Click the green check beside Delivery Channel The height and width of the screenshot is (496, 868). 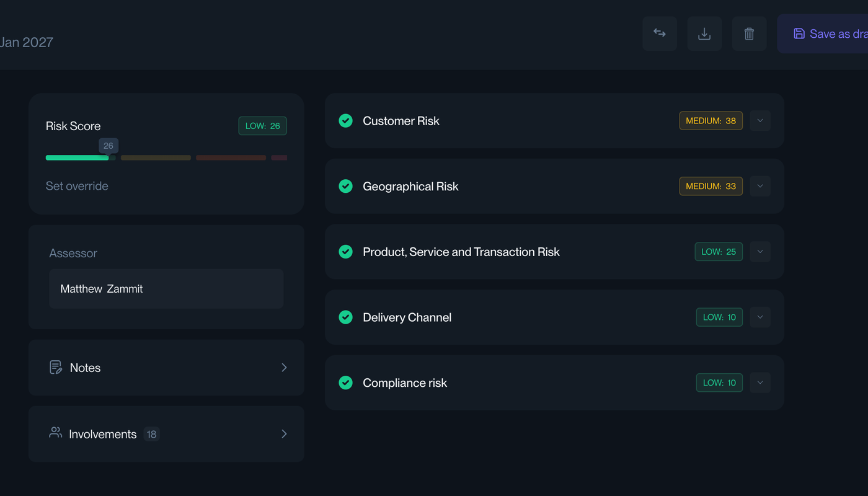pyautogui.click(x=345, y=317)
